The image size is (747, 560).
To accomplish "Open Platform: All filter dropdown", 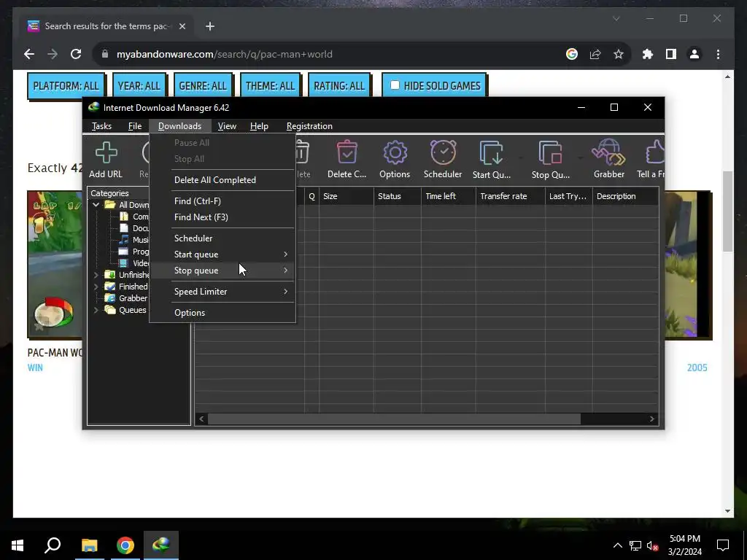I will click(66, 86).
